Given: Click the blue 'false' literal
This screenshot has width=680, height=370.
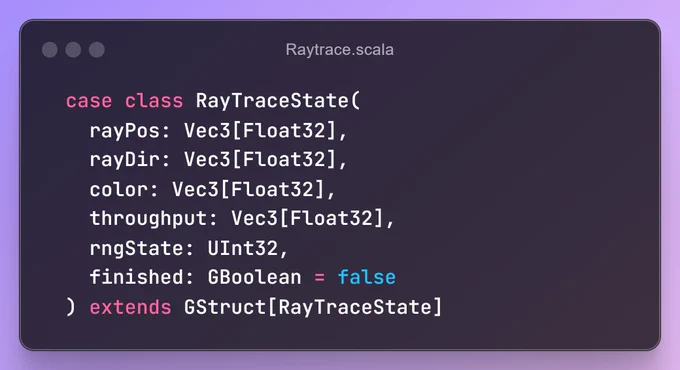Looking at the screenshot, I should (366, 277).
